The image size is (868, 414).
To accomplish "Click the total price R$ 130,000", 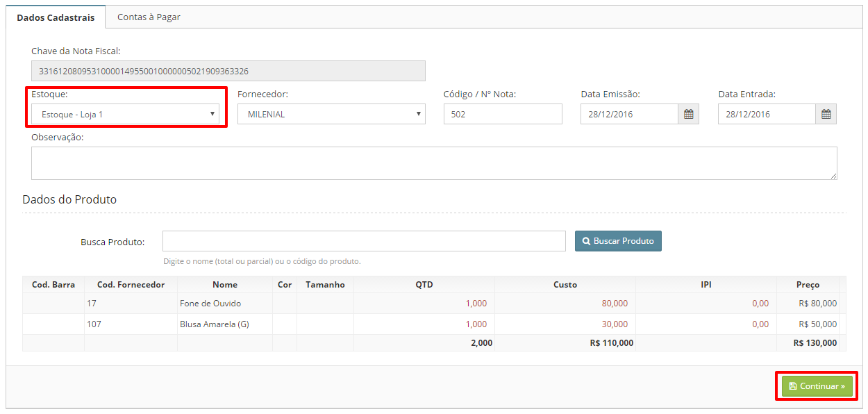I will 815,343.
